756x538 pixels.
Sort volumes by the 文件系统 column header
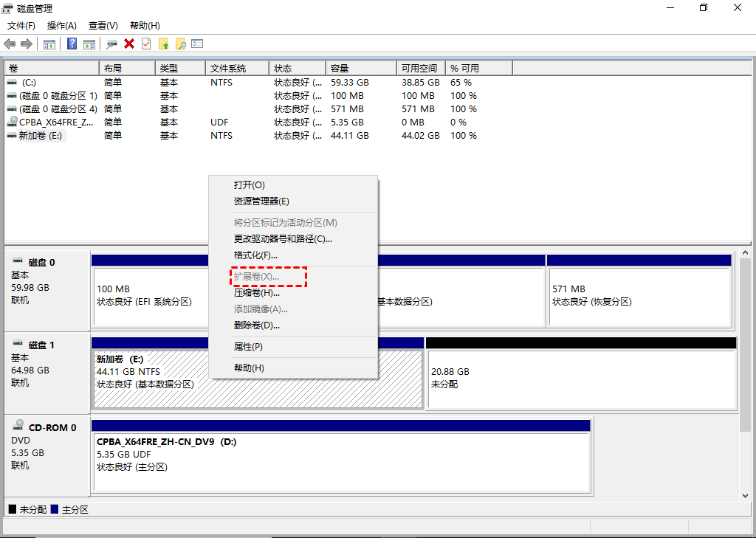point(228,68)
